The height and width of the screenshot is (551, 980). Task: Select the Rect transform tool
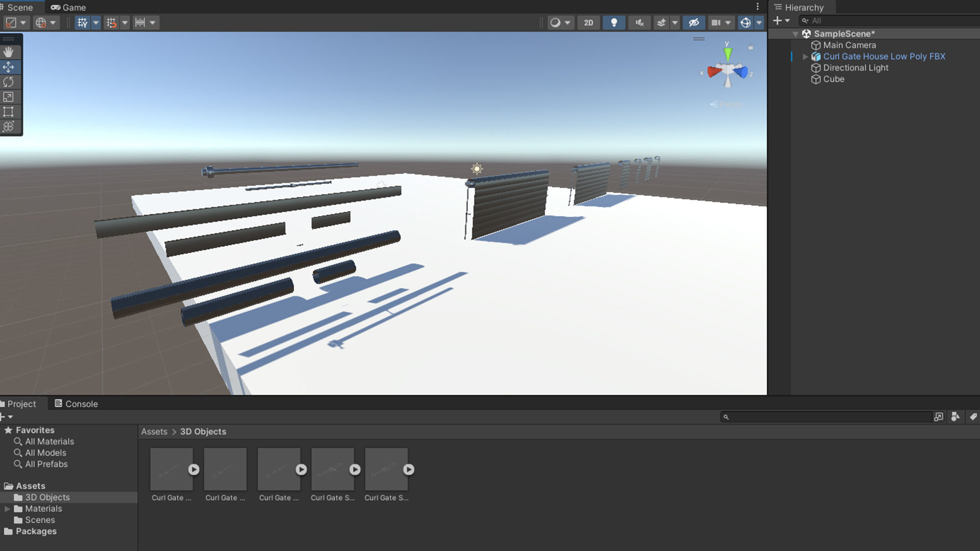[x=9, y=112]
